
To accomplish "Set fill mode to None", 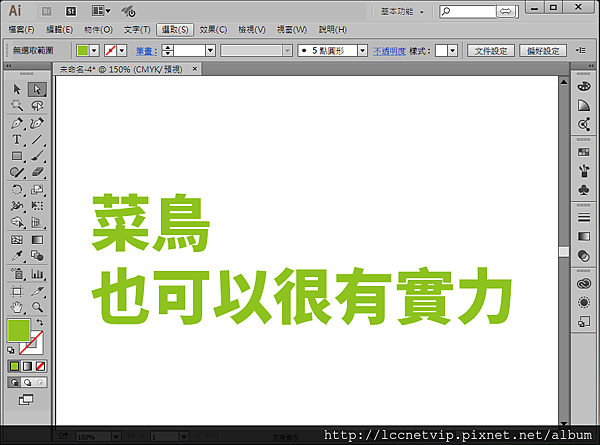I will click(40, 367).
